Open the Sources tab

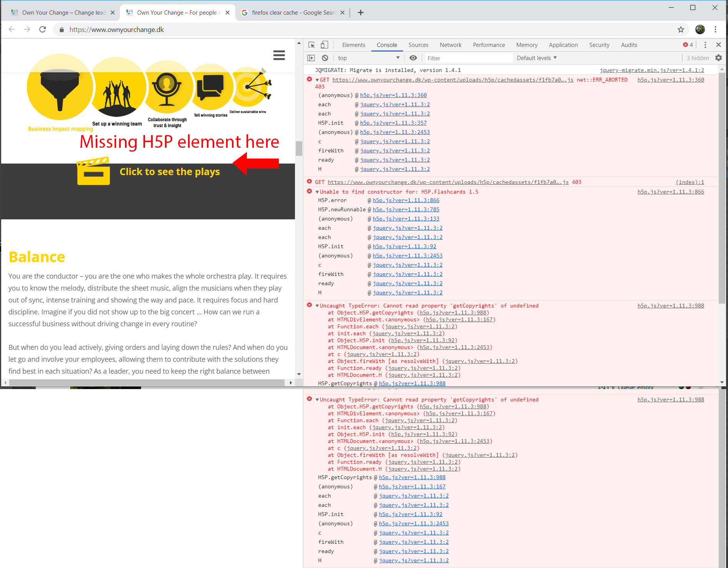click(x=418, y=45)
